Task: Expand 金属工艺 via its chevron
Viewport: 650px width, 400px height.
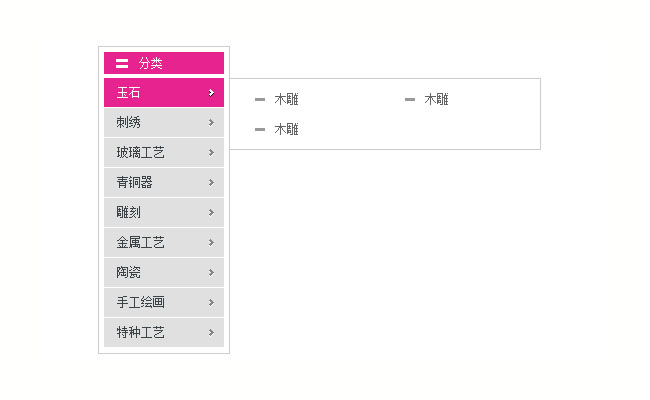Action: tap(211, 242)
